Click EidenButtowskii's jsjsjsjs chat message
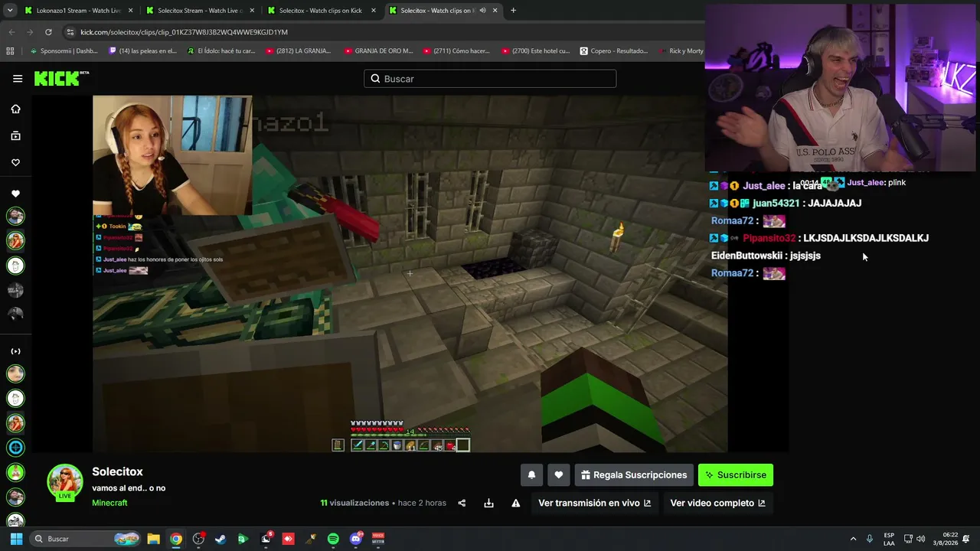This screenshot has height=551, width=980. tap(766, 256)
